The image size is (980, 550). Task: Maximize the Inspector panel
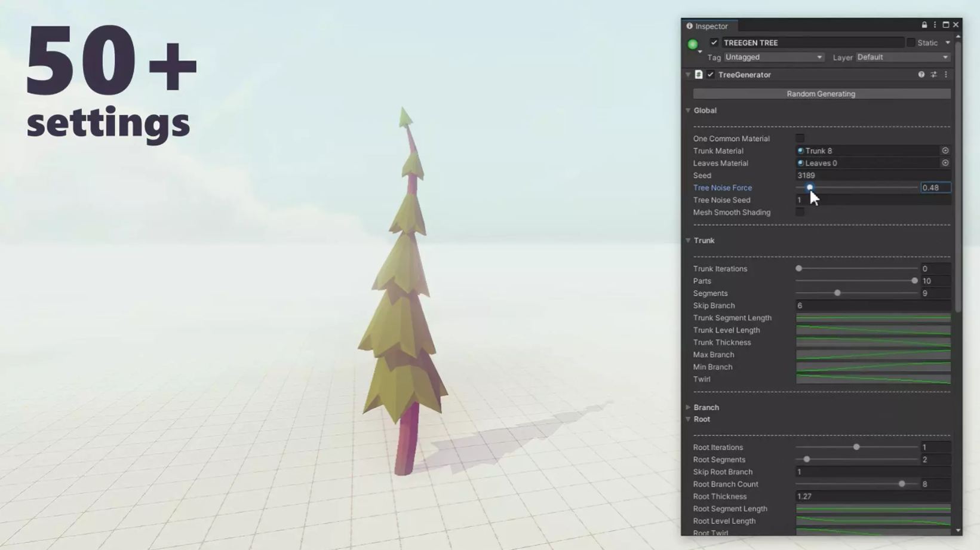(946, 25)
